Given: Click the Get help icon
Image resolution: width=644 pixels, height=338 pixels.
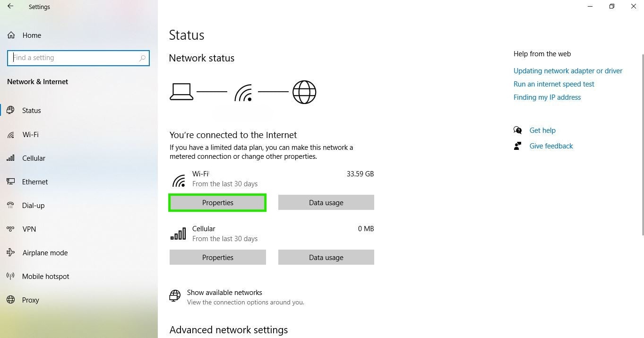Looking at the screenshot, I should (x=517, y=130).
